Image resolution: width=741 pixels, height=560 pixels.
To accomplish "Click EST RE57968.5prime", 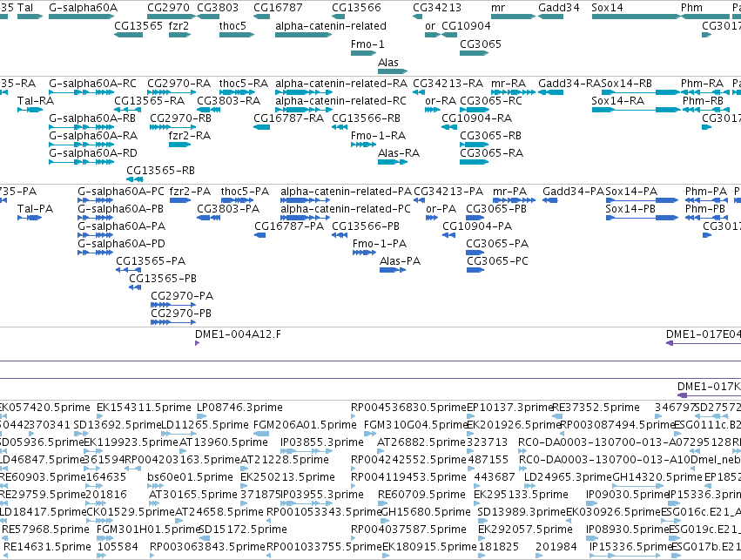I will [45, 530].
